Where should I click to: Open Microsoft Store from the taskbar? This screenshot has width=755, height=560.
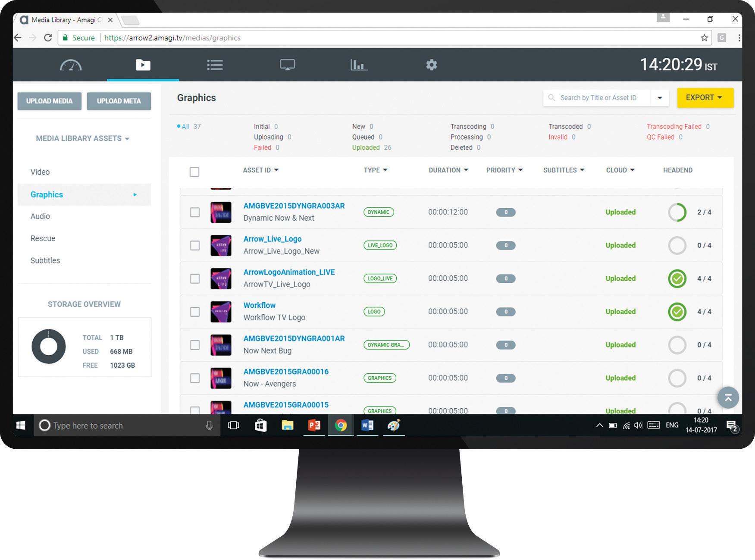260,425
